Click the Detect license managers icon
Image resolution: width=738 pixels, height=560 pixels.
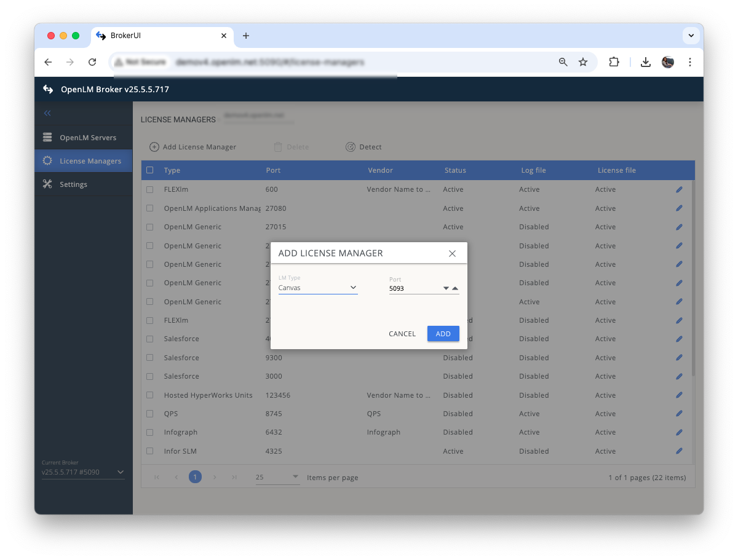(x=363, y=147)
